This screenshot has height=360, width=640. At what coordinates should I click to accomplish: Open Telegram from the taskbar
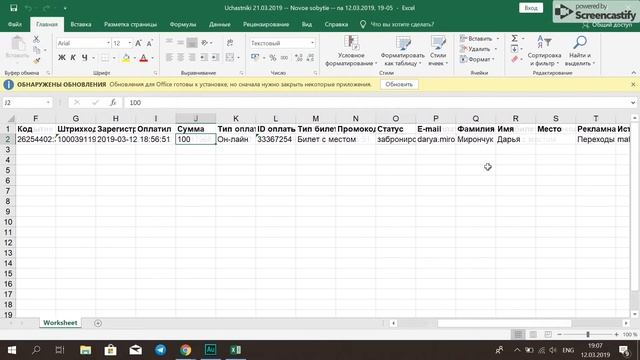(160, 350)
